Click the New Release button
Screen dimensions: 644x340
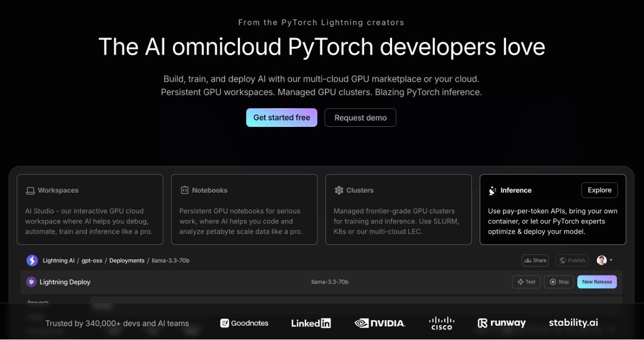click(x=597, y=282)
